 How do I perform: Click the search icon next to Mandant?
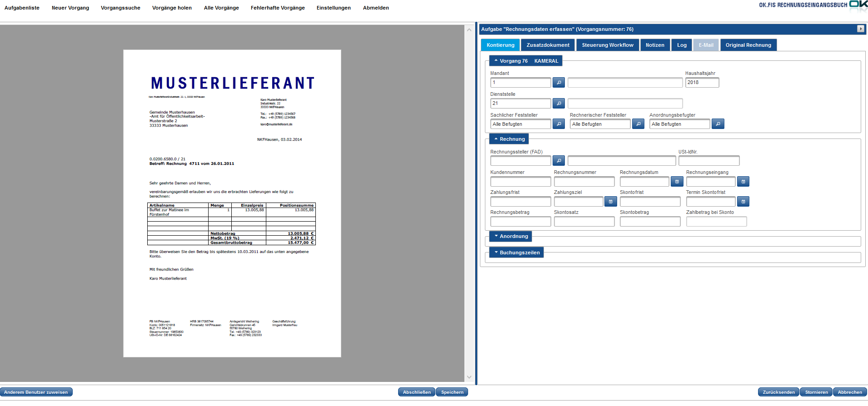pos(559,83)
